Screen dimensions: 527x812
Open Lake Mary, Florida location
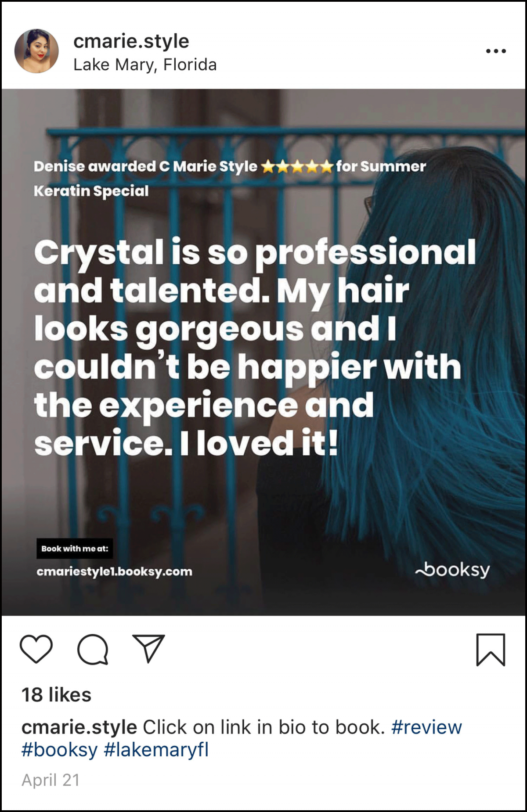[x=145, y=65]
